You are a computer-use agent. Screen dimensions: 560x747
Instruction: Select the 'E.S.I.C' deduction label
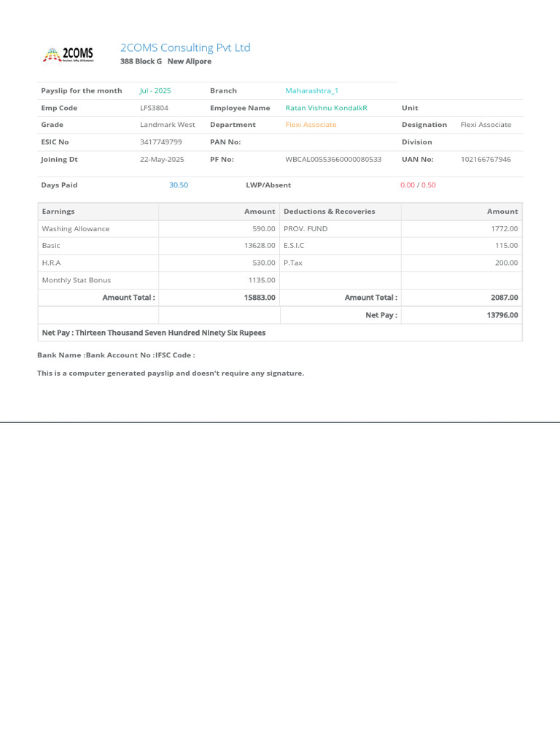294,246
